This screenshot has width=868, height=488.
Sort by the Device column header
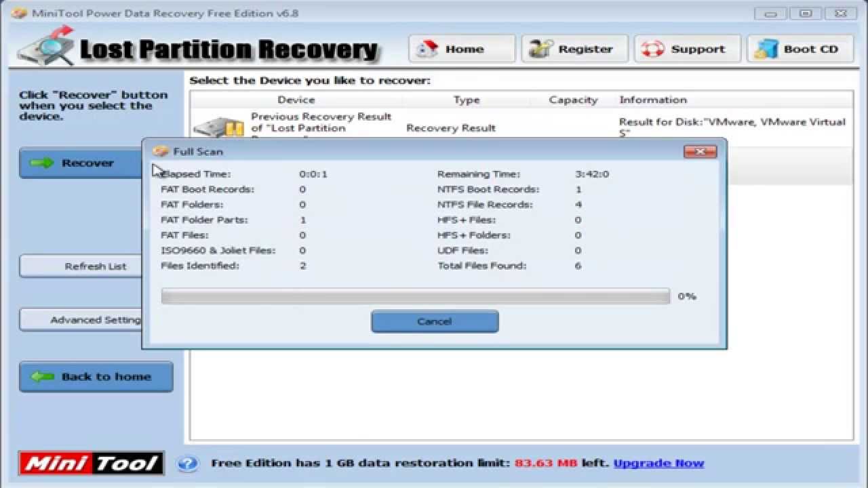pyautogui.click(x=296, y=100)
